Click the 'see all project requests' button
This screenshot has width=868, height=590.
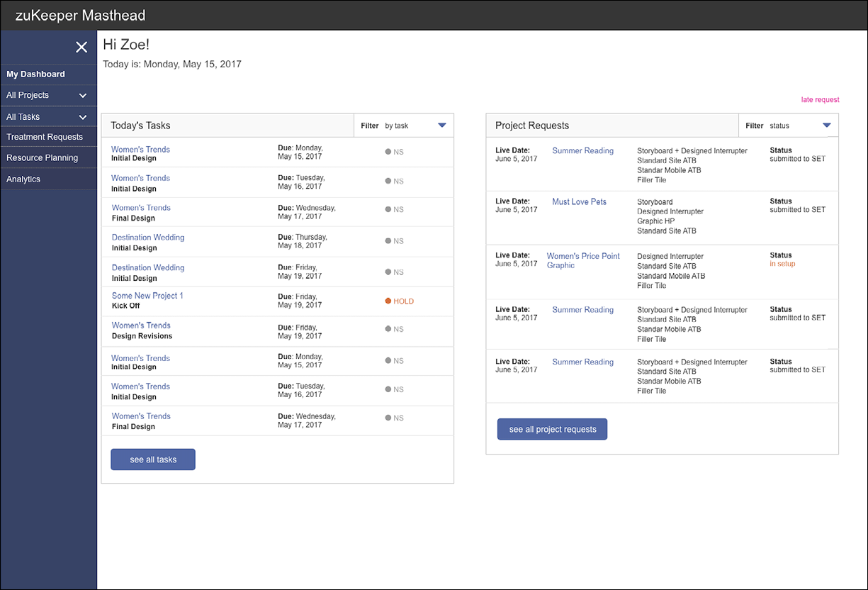coord(552,429)
